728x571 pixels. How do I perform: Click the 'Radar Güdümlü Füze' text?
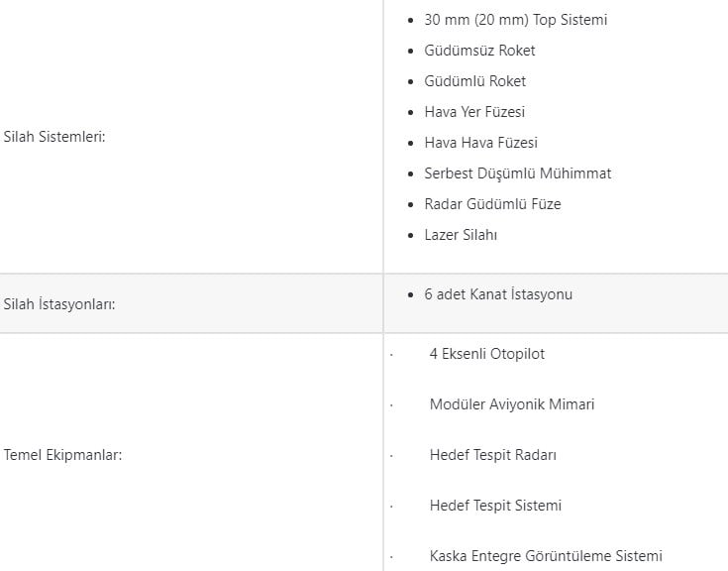492,204
